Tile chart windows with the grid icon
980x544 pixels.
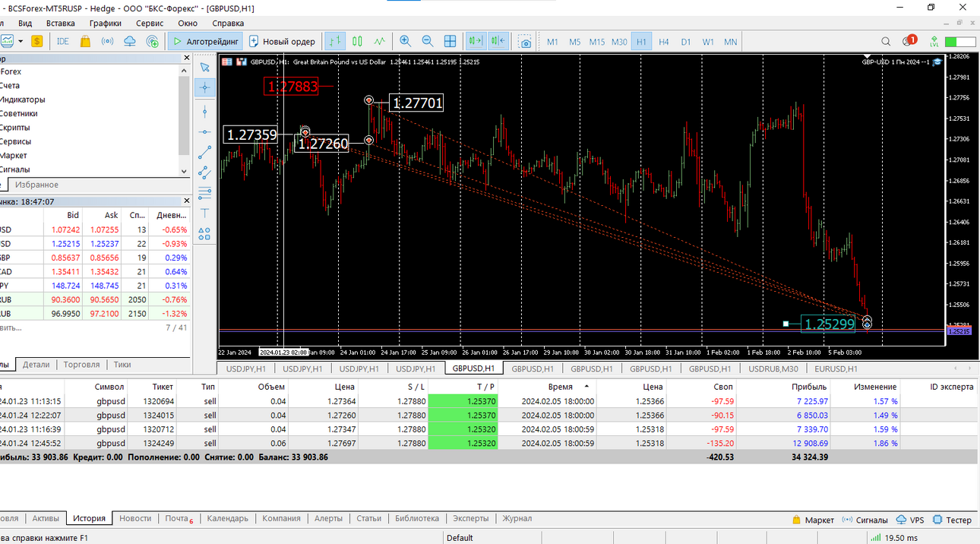click(450, 41)
